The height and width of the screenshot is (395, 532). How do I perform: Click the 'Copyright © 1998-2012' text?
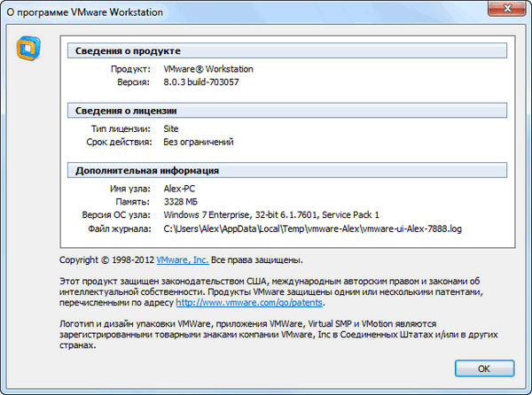pos(106,260)
